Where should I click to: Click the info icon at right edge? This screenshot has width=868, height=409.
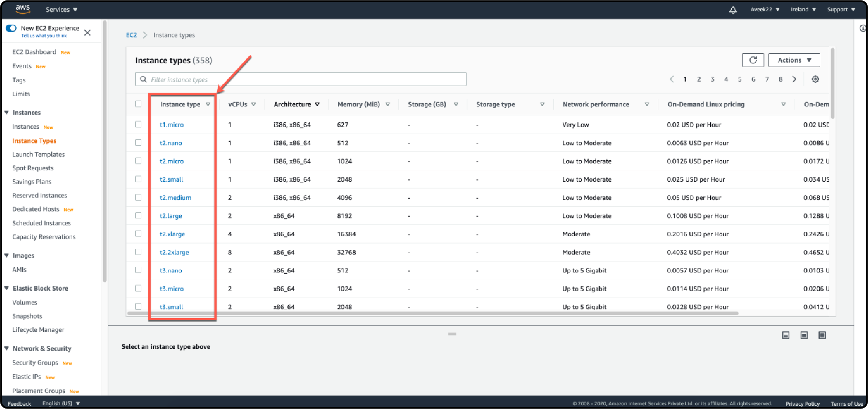pyautogui.click(x=863, y=28)
